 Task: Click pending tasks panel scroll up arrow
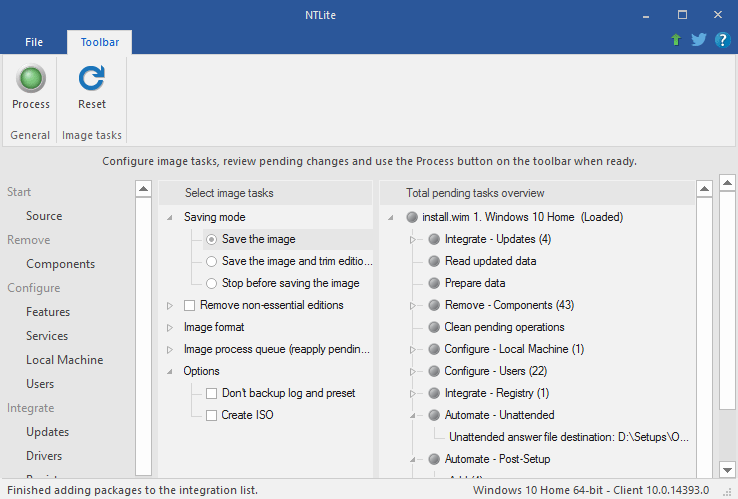coord(704,189)
